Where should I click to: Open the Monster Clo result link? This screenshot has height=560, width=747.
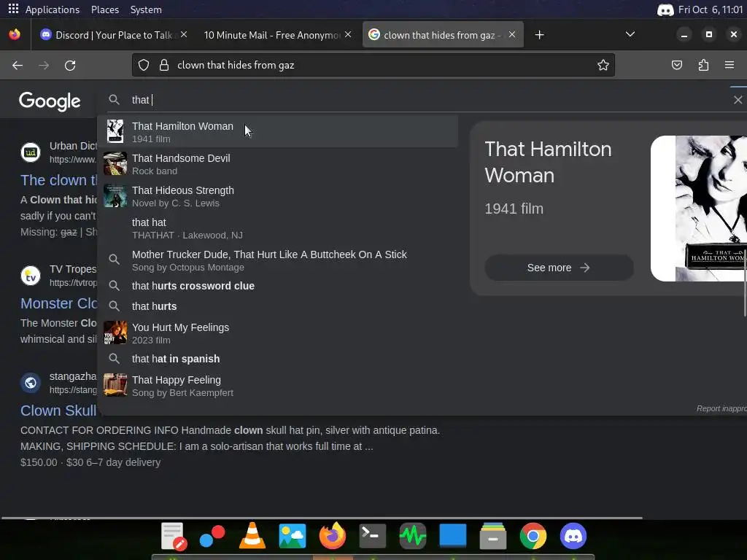pyautogui.click(x=58, y=303)
